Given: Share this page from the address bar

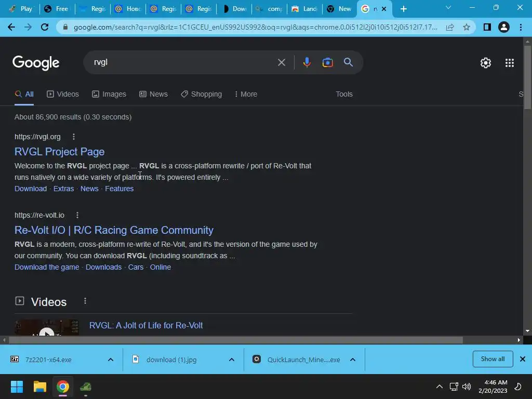Looking at the screenshot, I should point(450,27).
